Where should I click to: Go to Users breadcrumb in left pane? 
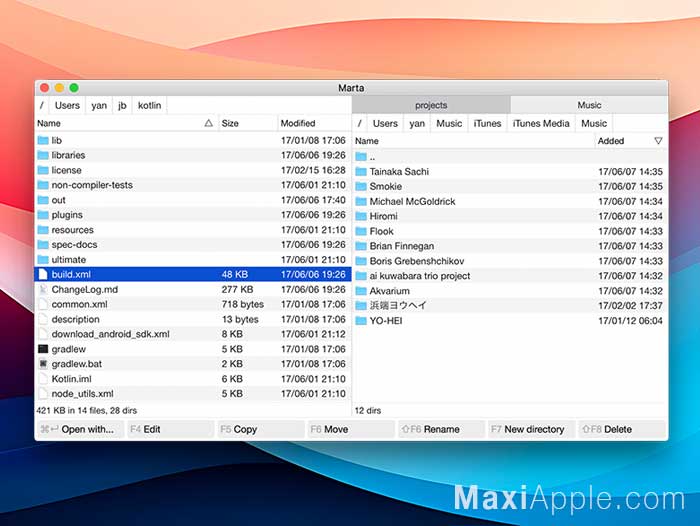[x=67, y=105]
